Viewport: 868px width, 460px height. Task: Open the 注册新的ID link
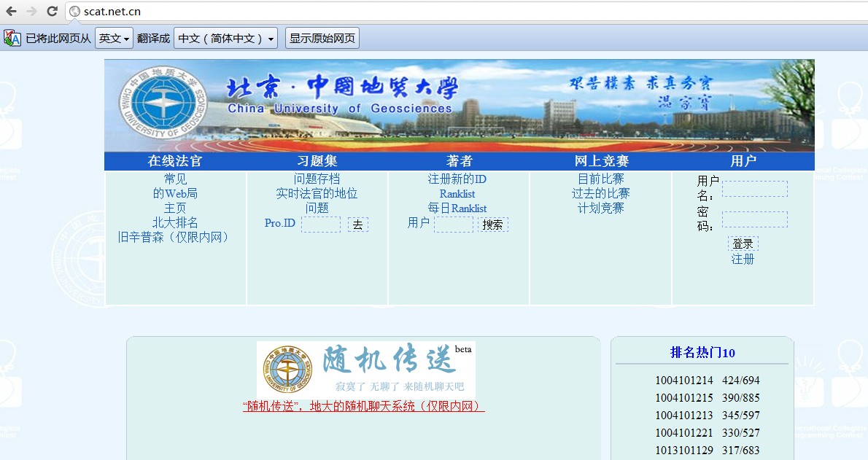click(x=457, y=179)
